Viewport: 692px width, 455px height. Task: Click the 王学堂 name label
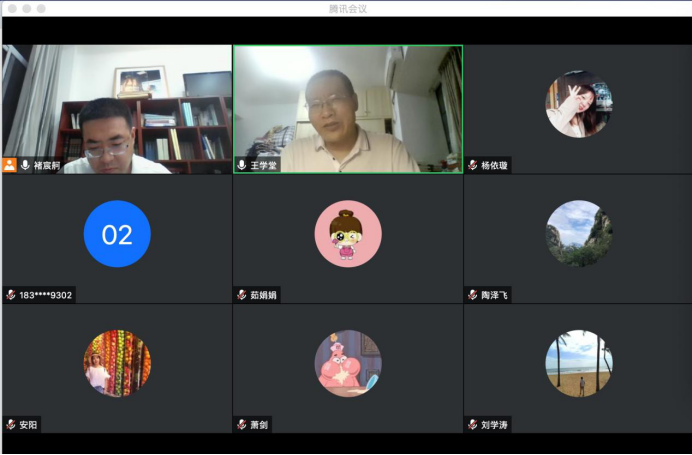pos(264,165)
